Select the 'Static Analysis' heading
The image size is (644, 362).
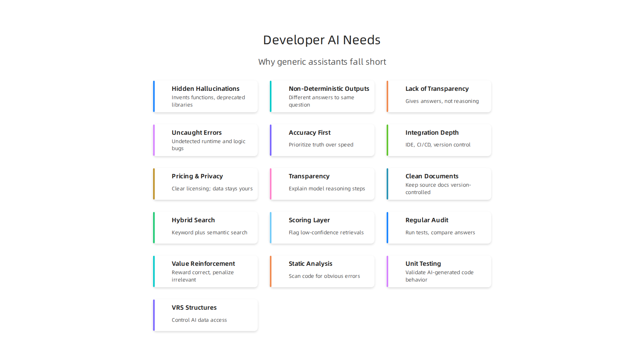(310, 263)
